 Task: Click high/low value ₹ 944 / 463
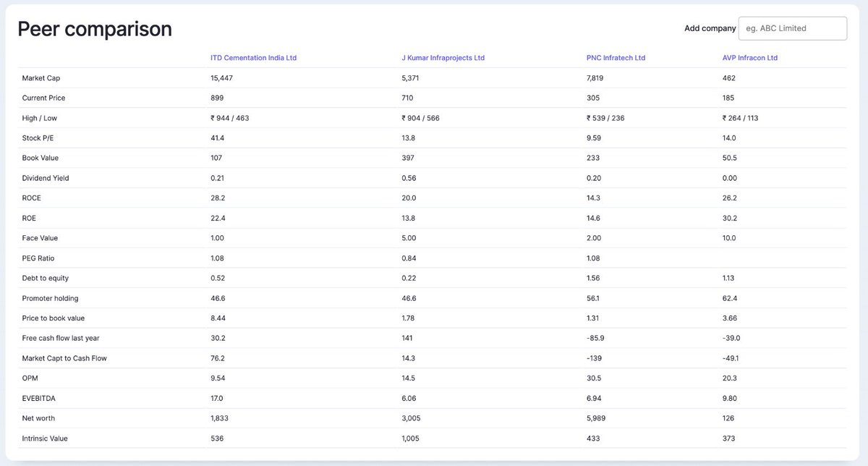point(229,118)
